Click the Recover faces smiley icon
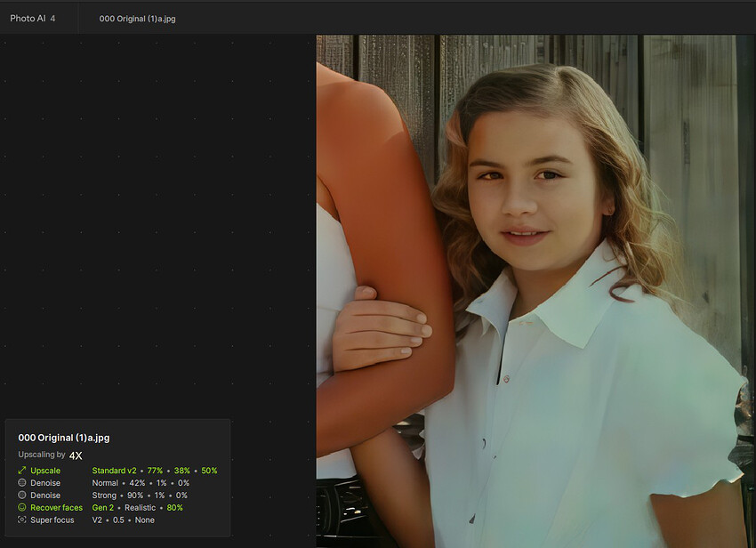This screenshot has width=756, height=548. 22,508
